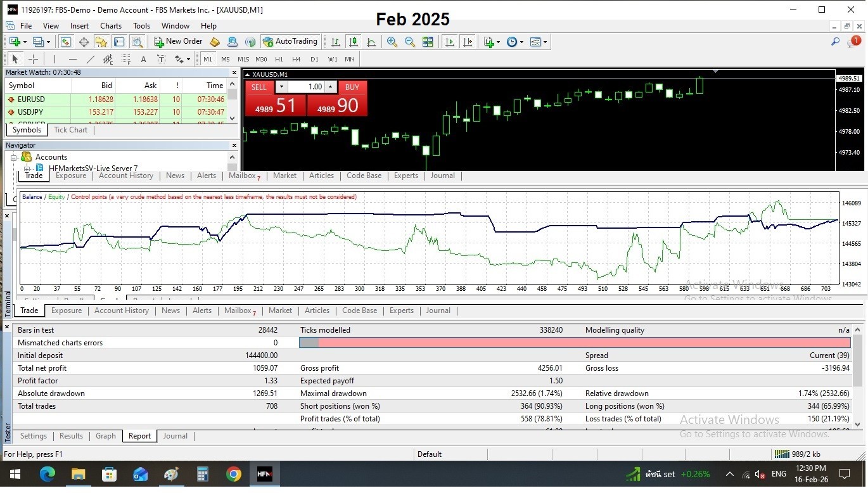Switch to the Tester Settings tab
Viewport: 868px width, 493px height.
click(x=34, y=436)
